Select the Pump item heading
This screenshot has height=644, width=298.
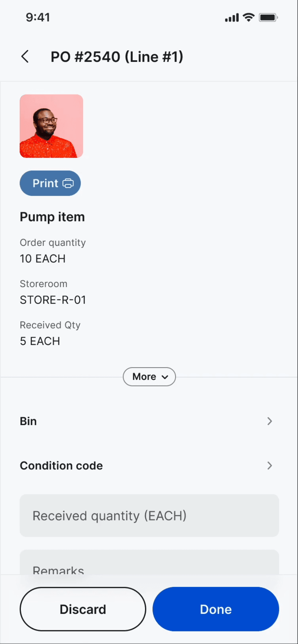(x=52, y=217)
